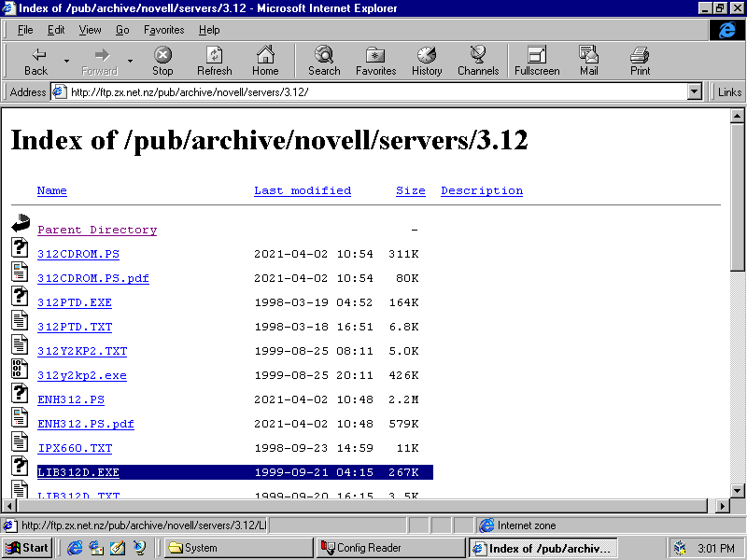Click the document icon beside ENH312.PS.pdf
747x560 pixels.
(x=20, y=417)
